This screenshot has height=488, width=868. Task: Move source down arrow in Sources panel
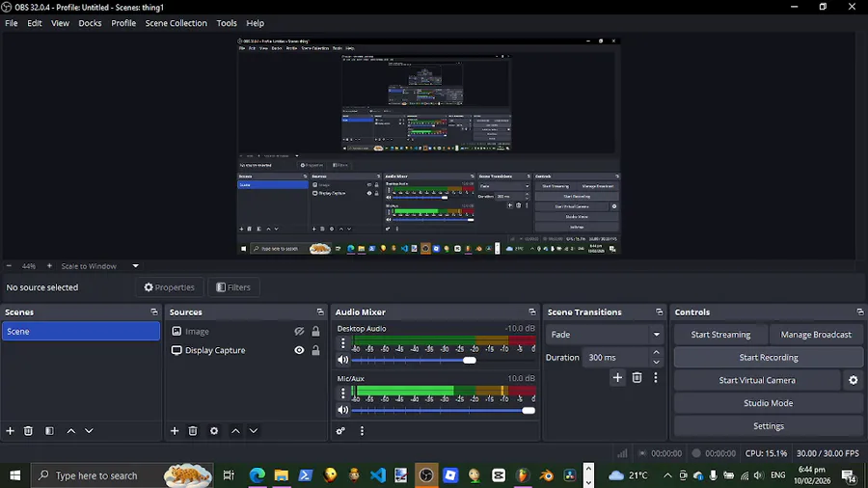coord(253,430)
